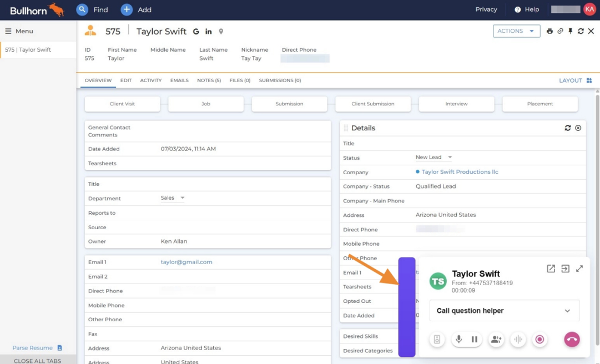
Task: Pop out the call widget window
Action: [551, 269]
